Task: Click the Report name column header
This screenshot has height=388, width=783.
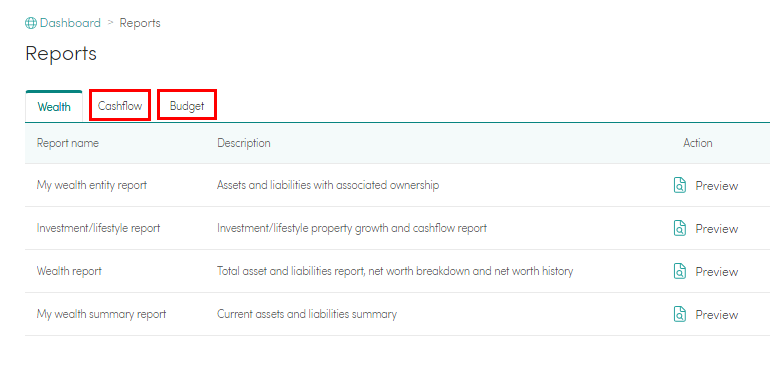Action: 68,143
